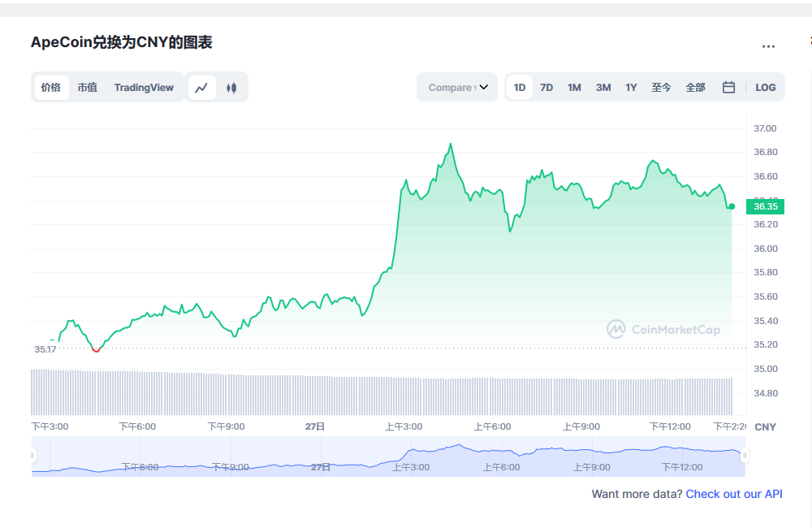
Task: Click the 下午12:00 main x-axis label
Action: pyautogui.click(x=670, y=426)
